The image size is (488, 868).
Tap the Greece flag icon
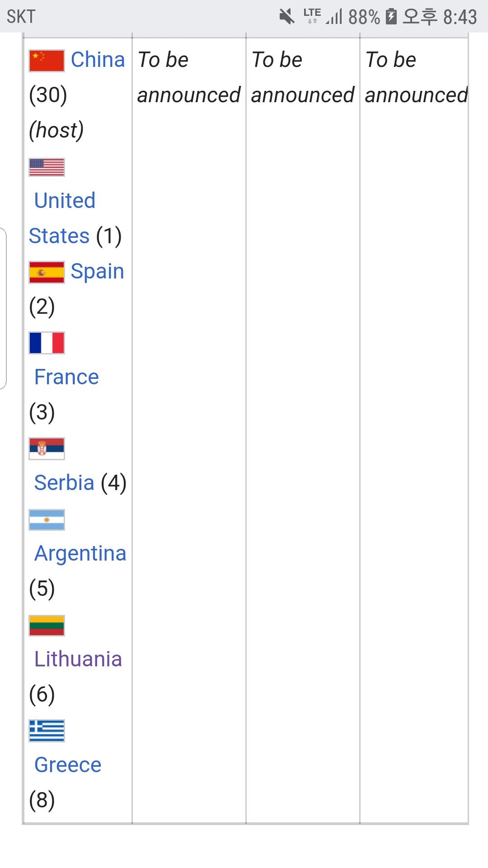[47, 731]
